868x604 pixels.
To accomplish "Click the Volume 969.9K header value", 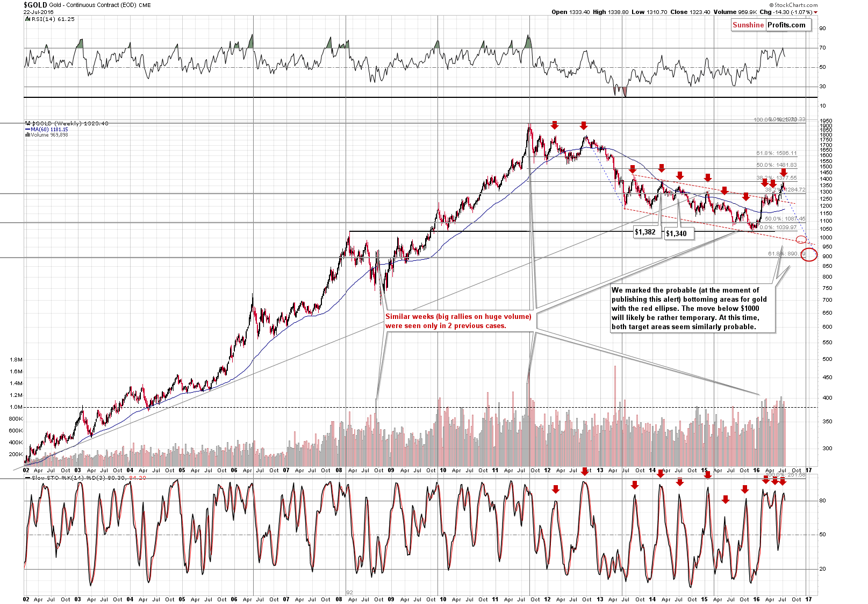I will tap(735, 12).
